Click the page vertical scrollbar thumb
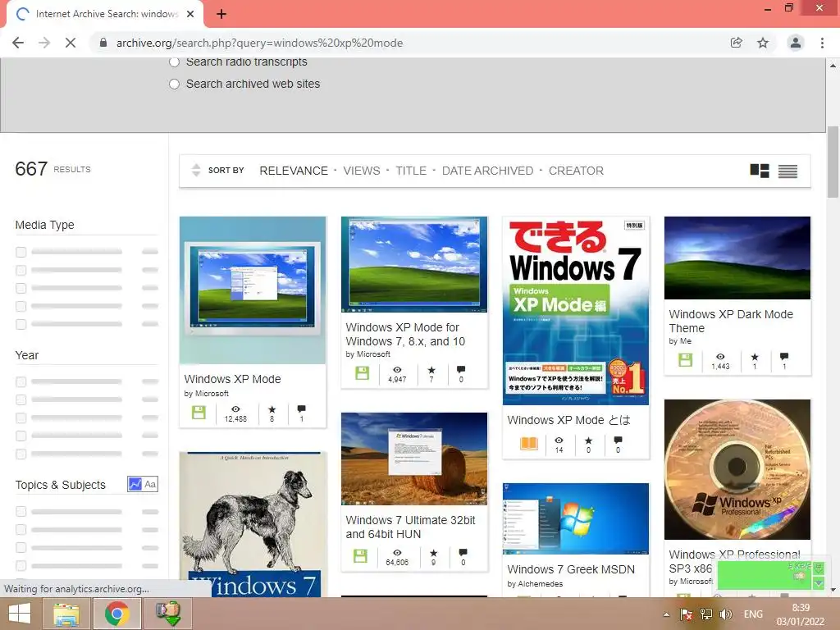840x630 pixels. coord(833,162)
